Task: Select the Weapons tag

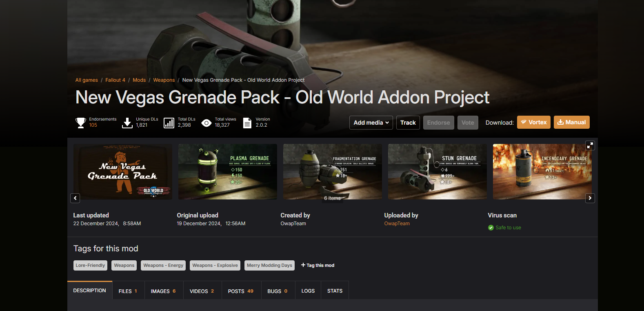Action: click(x=124, y=265)
